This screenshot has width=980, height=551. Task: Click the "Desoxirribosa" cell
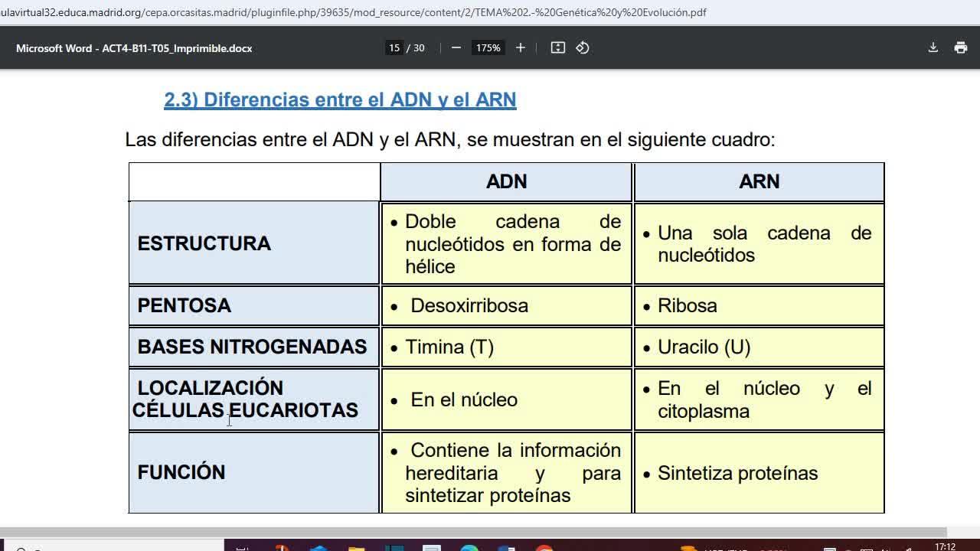point(507,305)
